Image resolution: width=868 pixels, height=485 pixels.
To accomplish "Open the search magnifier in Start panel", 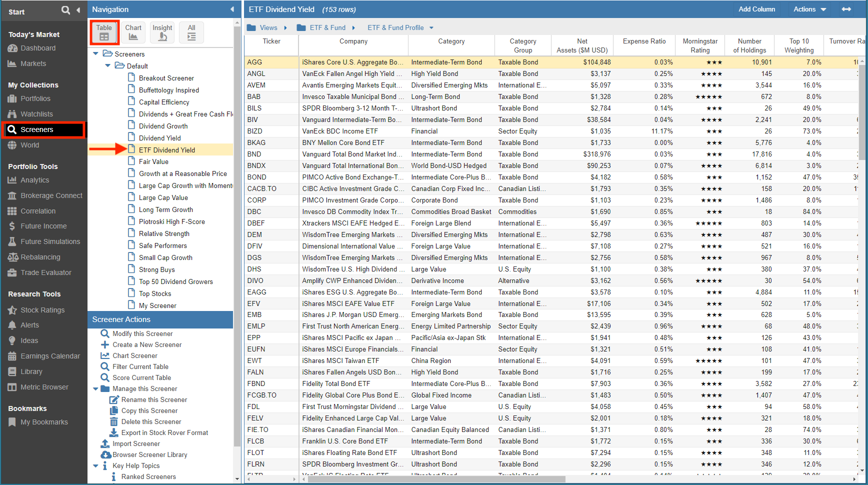I will [x=65, y=10].
